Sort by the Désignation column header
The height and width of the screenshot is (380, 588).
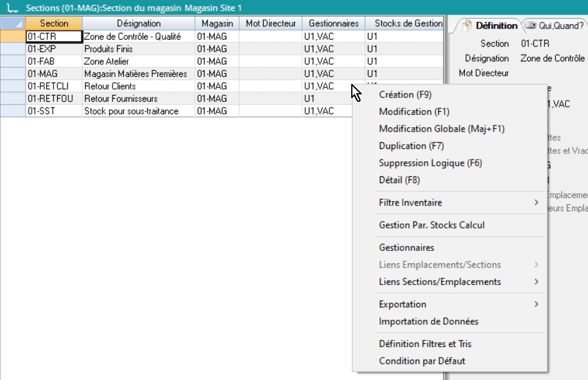click(x=139, y=24)
